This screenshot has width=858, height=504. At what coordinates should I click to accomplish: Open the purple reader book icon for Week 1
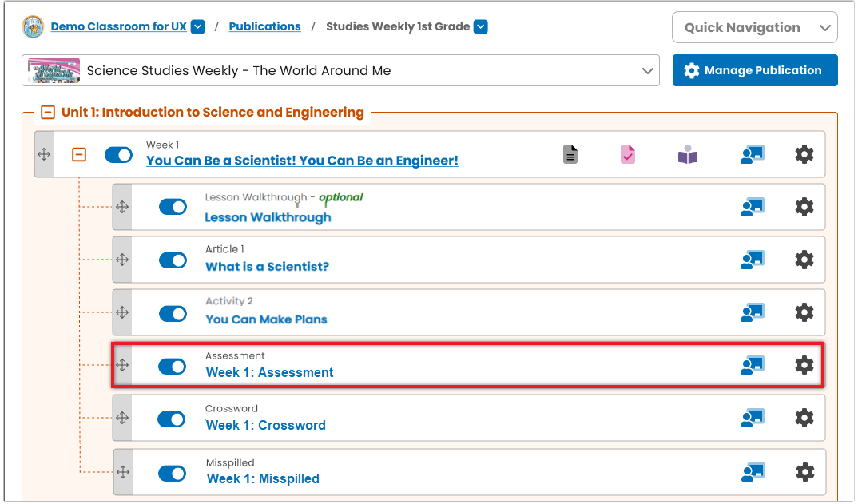click(688, 156)
